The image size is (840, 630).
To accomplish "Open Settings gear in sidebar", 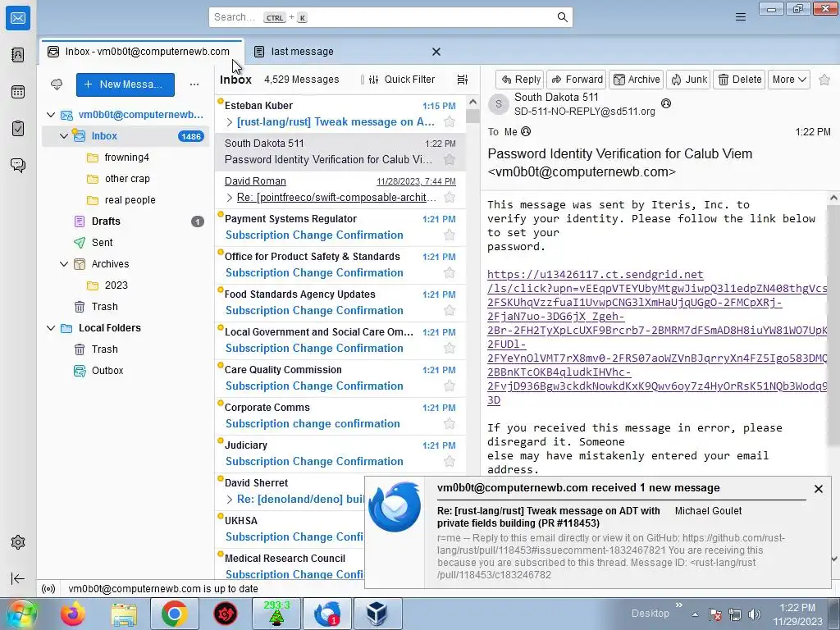I will [18, 542].
